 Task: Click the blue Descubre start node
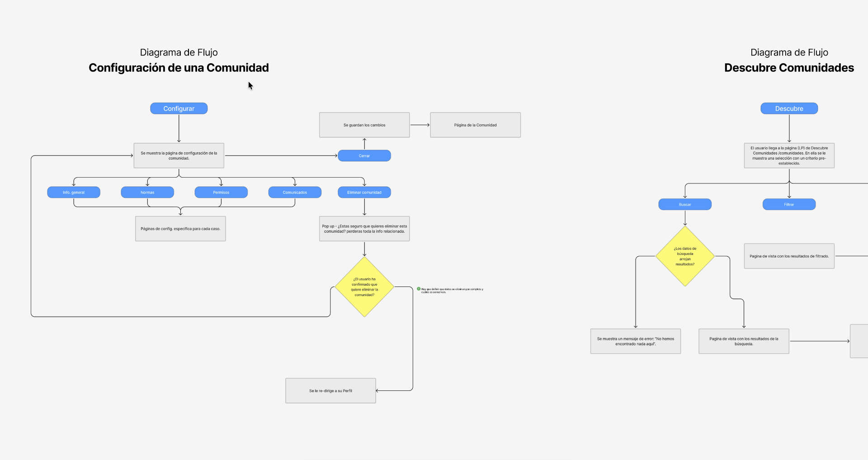tap(789, 108)
